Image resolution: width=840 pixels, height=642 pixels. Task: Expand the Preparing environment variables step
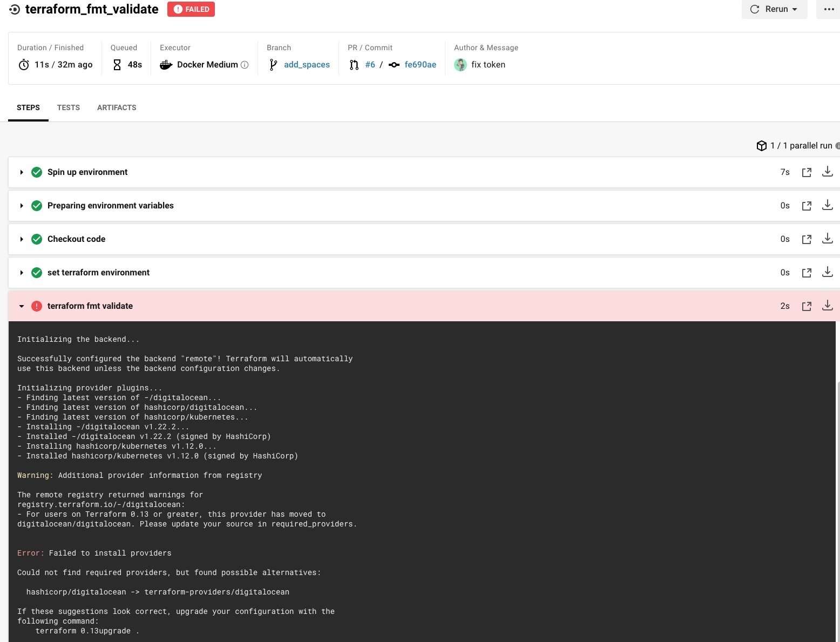pos(22,206)
